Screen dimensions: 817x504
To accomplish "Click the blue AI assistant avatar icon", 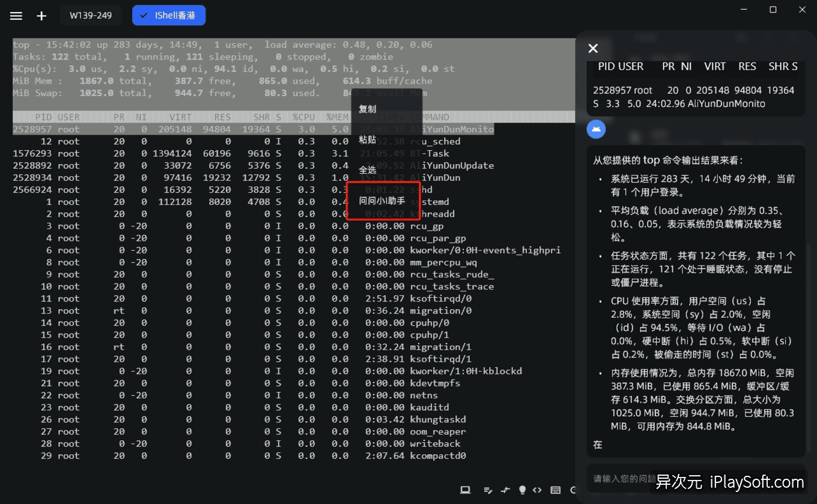I will click(x=596, y=129).
